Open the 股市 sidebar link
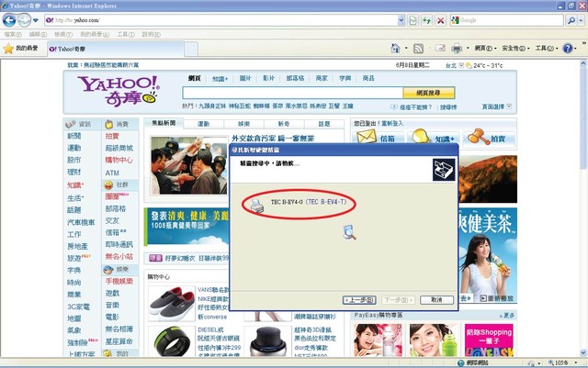 click(x=73, y=160)
